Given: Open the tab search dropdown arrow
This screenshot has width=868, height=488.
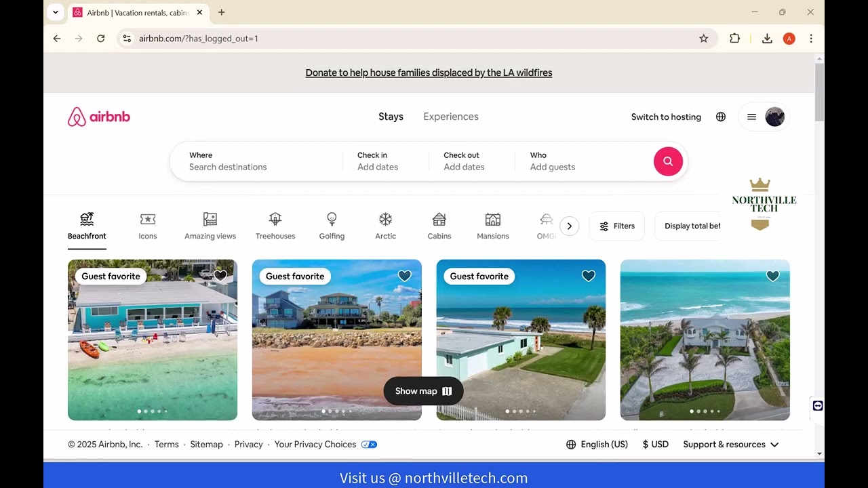Looking at the screenshot, I should pos(56,12).
